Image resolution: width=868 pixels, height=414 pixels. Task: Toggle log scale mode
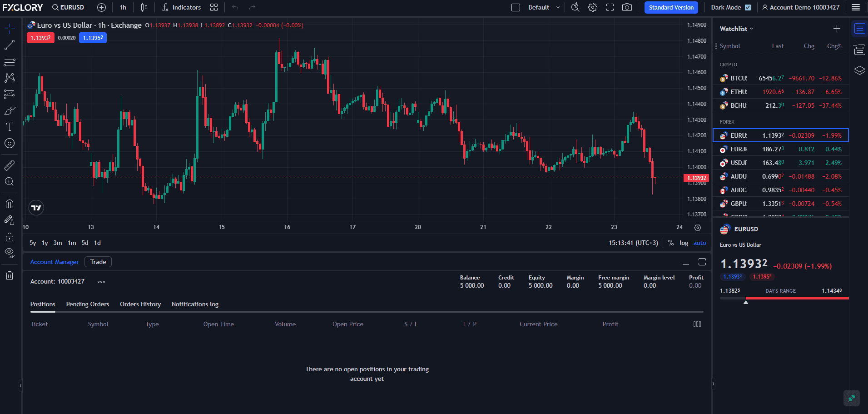pos(684,243)
